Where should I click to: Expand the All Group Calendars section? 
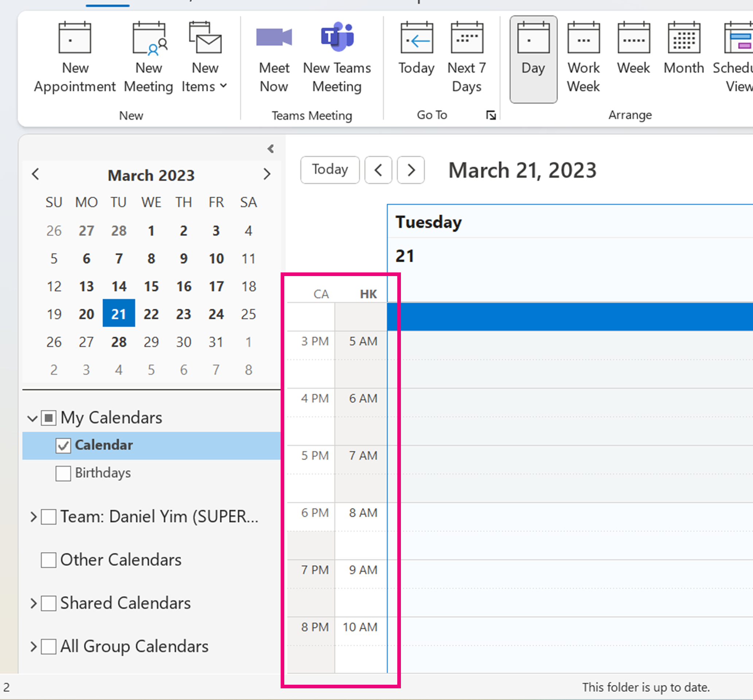(33, 646)
